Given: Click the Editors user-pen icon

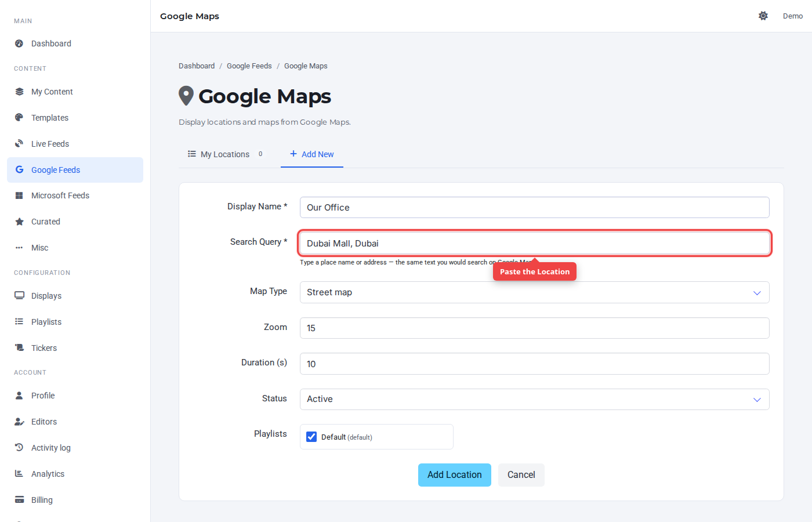Looking at the screenshot, I should (19, 422).
